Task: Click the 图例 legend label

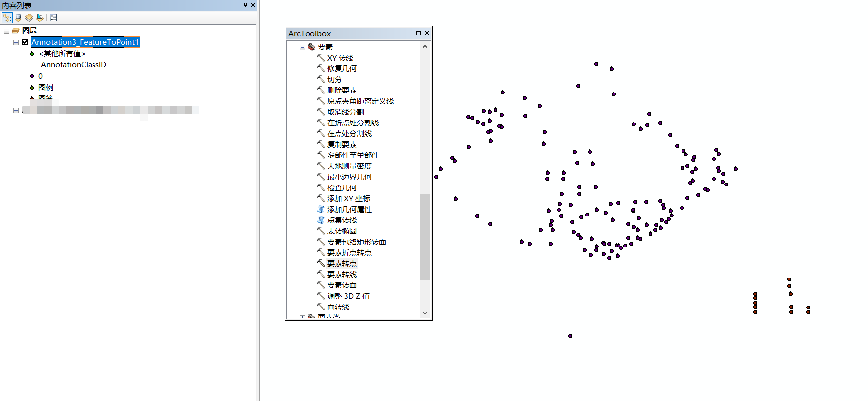Action: pyautogui.click(x=46, y=88)
